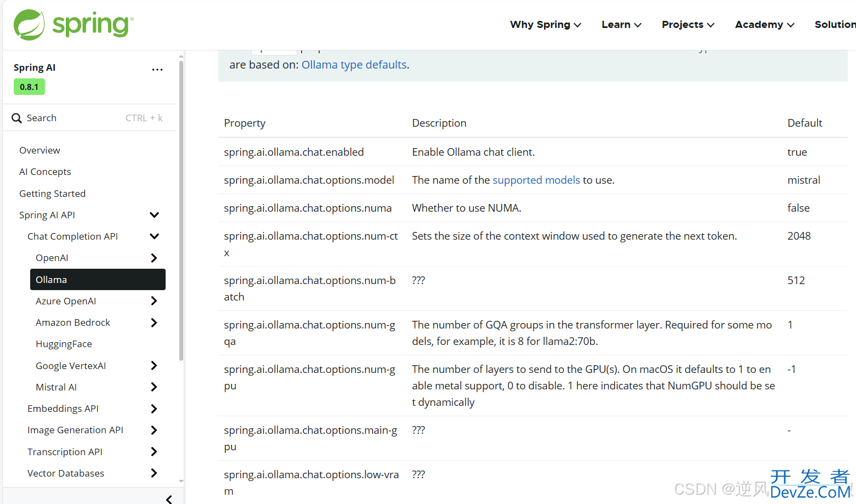The height and width of the screenshot is (504, 856).
Task: Collapse the Spring AI API section
Action: coord(155,215)
